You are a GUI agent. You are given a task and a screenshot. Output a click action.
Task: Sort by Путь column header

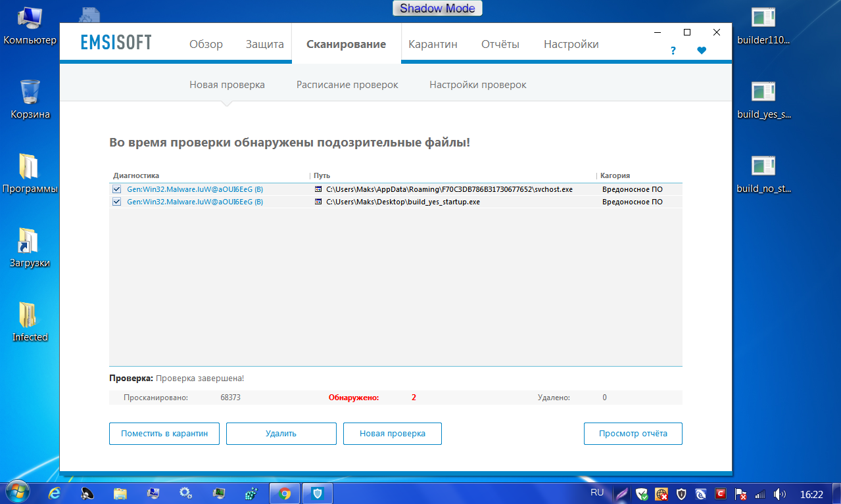(x=322, y=176)
